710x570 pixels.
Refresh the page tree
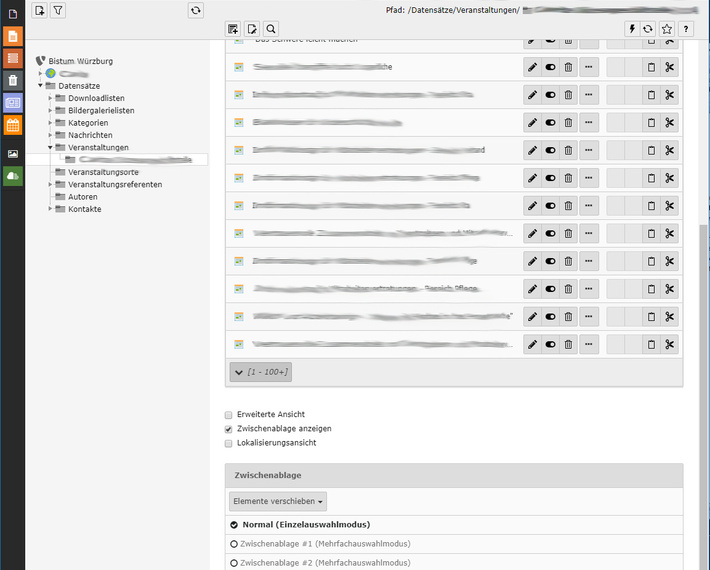click(x=196, y=10)
